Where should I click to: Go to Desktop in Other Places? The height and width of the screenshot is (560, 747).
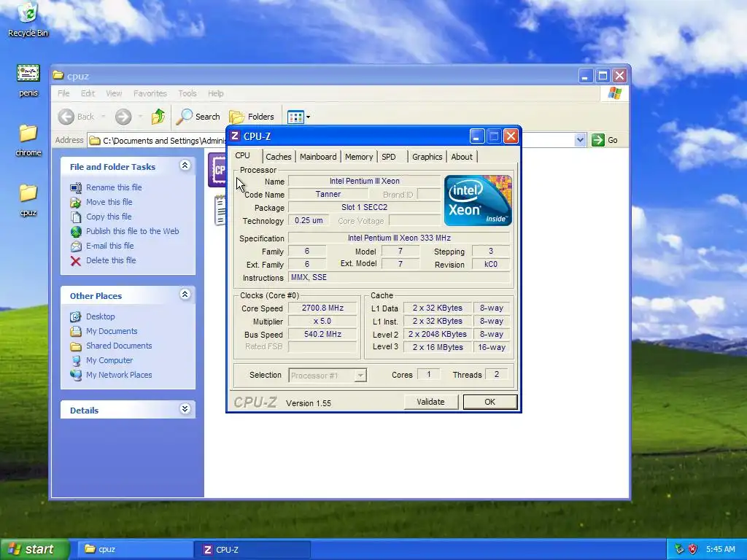100,316
